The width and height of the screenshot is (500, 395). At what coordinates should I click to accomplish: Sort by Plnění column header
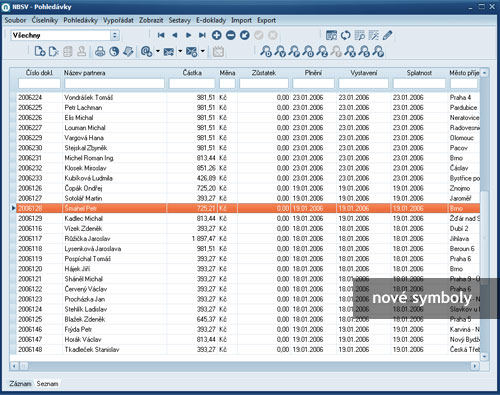coord(313,73)
